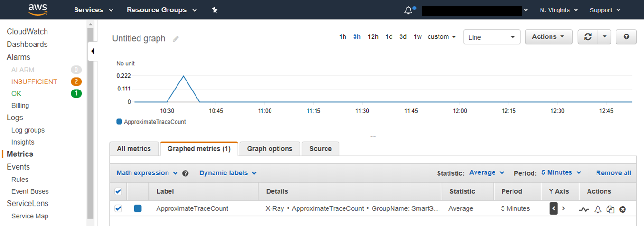This screenshot has height=226, width=644.
Task: Open Metrics in the sidebar
Action: 20,154
